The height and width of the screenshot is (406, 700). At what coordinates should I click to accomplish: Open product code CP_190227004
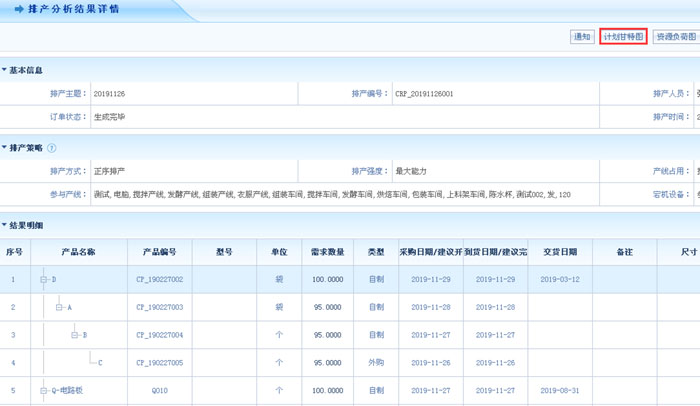[x=159, y=335]
